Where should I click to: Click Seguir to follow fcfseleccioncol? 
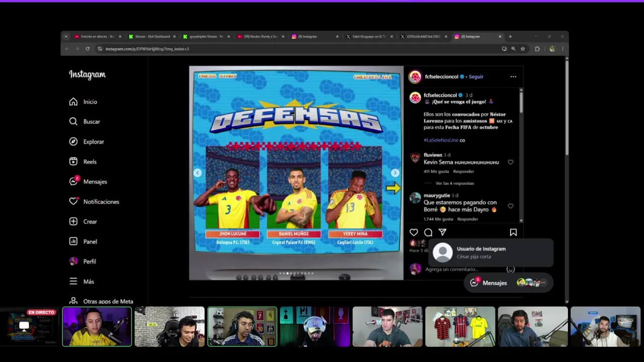pyautogui.click(x=476, y=77)
